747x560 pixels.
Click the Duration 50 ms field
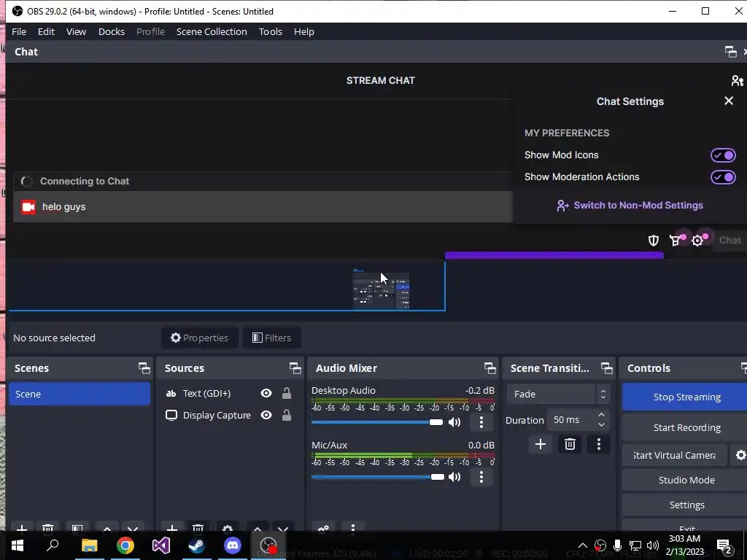tap(571, 420)
